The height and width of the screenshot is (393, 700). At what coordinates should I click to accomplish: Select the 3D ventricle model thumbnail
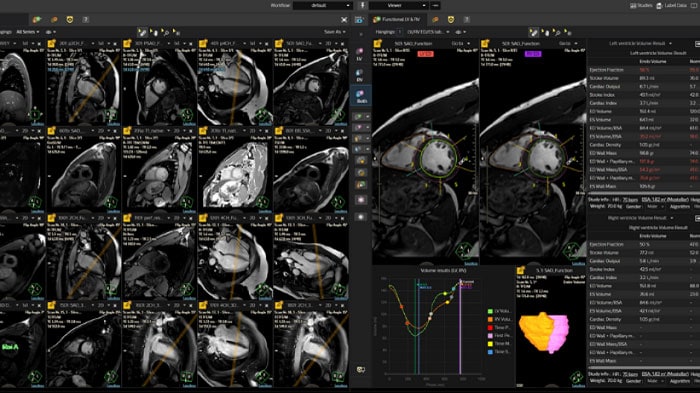[x=544, y=332]
